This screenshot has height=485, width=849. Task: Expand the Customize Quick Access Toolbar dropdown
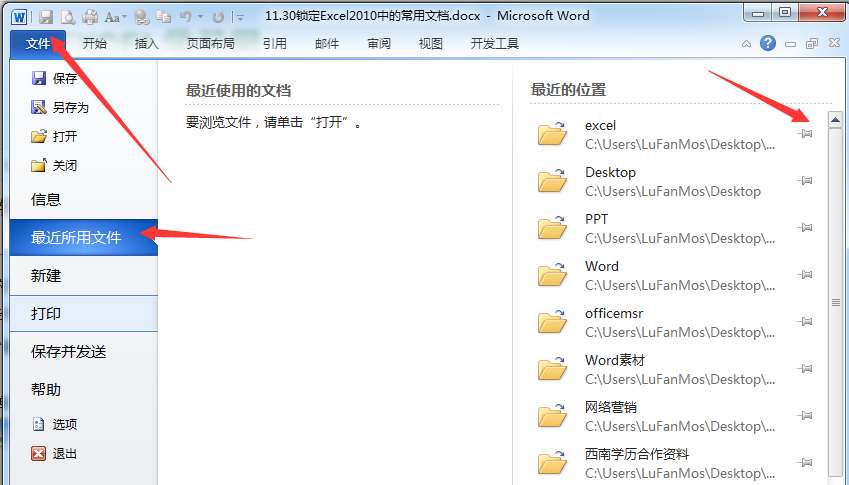tap(240, 17)
